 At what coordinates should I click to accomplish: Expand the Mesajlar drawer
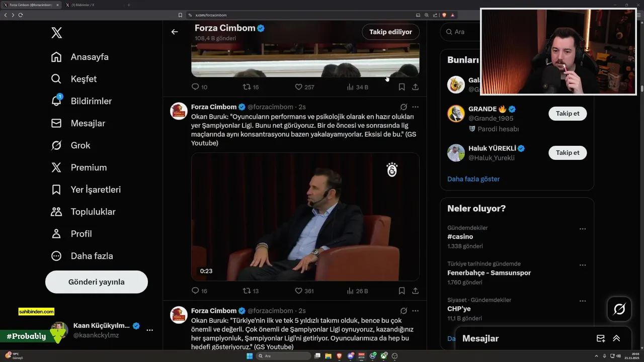(x=616, y=338)
